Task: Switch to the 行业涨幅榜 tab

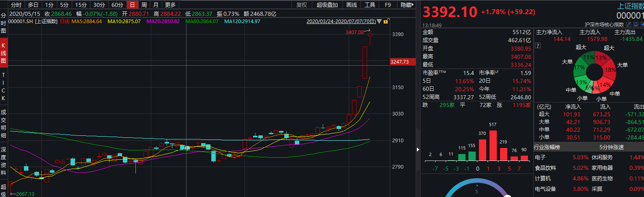Action: click(547, 147)
